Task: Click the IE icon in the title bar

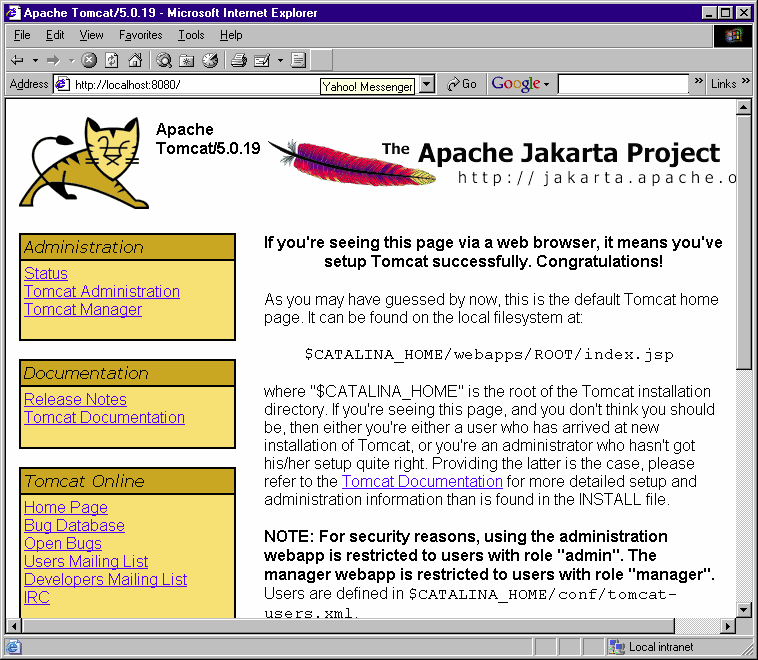Action: point(13,13)
